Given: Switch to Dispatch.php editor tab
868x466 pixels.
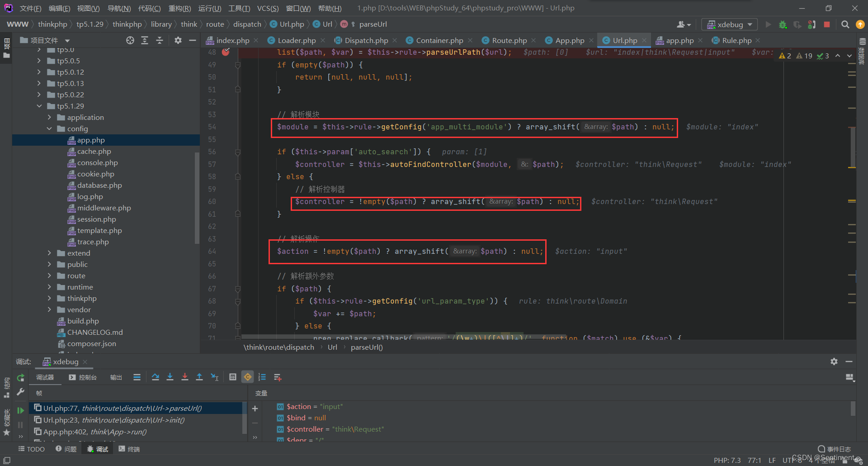Looking at the screenshot, I should [366, 40].
